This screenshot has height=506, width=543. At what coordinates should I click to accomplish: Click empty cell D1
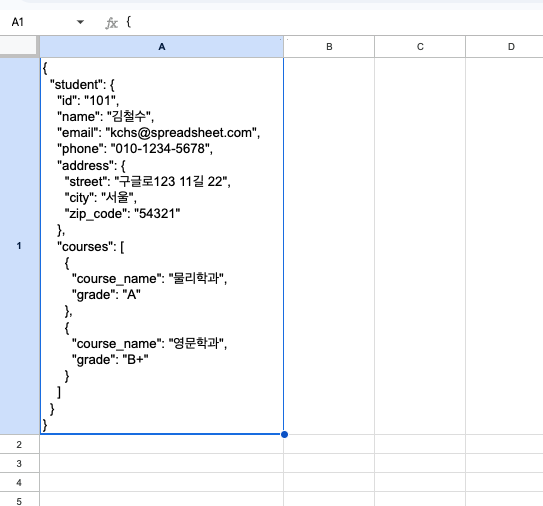(505, 246)
